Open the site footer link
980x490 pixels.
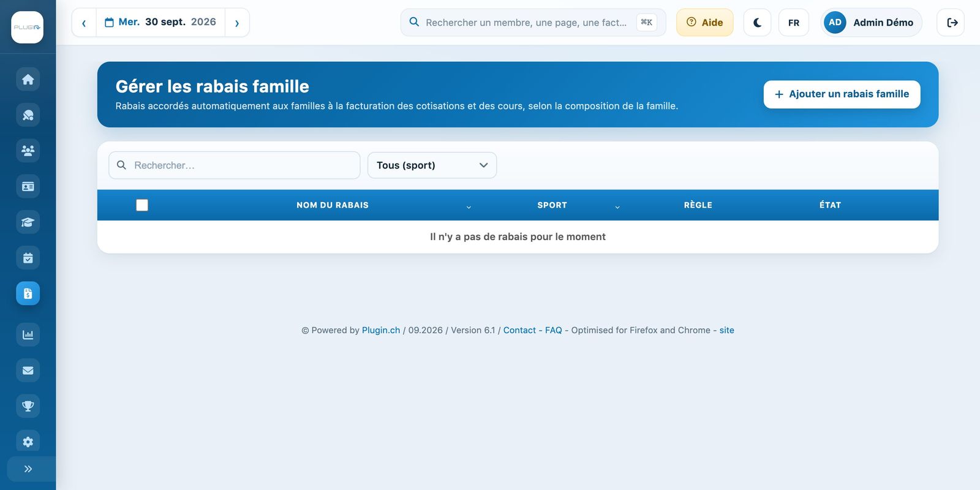pyautogui.click(x=727, y=330)
